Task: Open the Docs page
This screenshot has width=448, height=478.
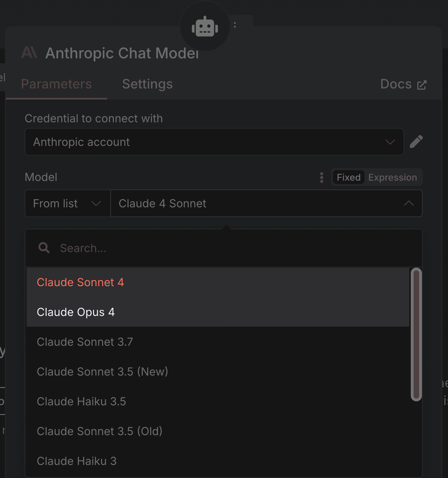Action: click(x=396, y=84)
